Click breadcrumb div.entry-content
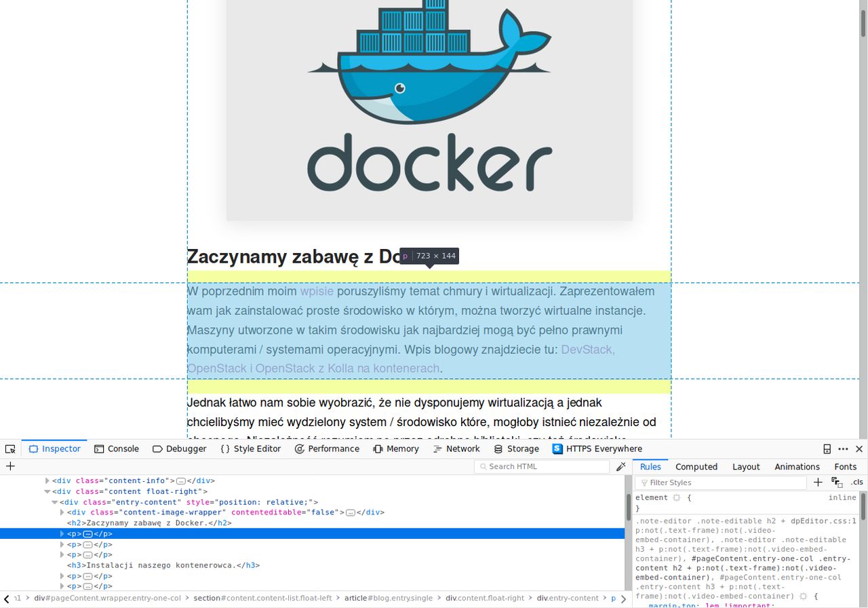This screenshot has height=608, width=868. click(568, 598)
